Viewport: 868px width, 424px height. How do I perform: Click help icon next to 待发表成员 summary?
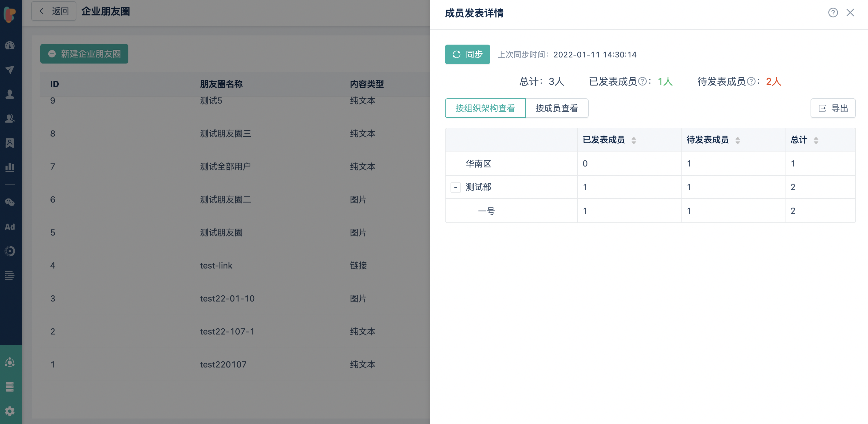pos(751,82)
